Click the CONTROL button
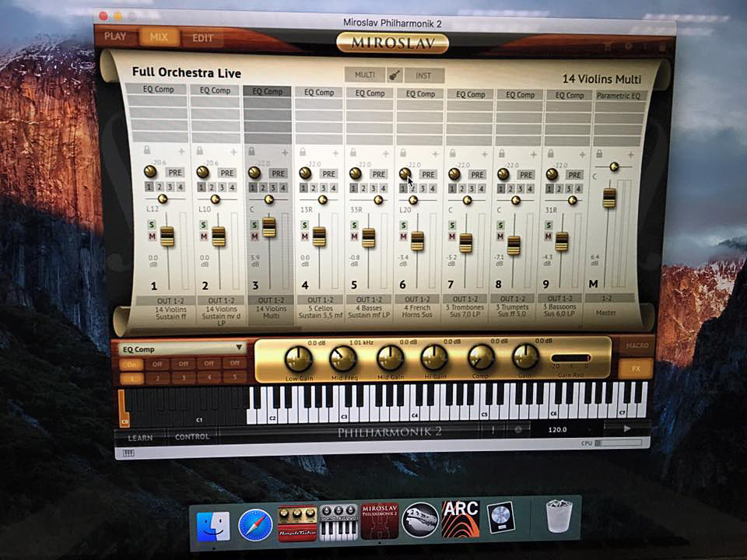The image size is (747, 560). pos(192,436)
